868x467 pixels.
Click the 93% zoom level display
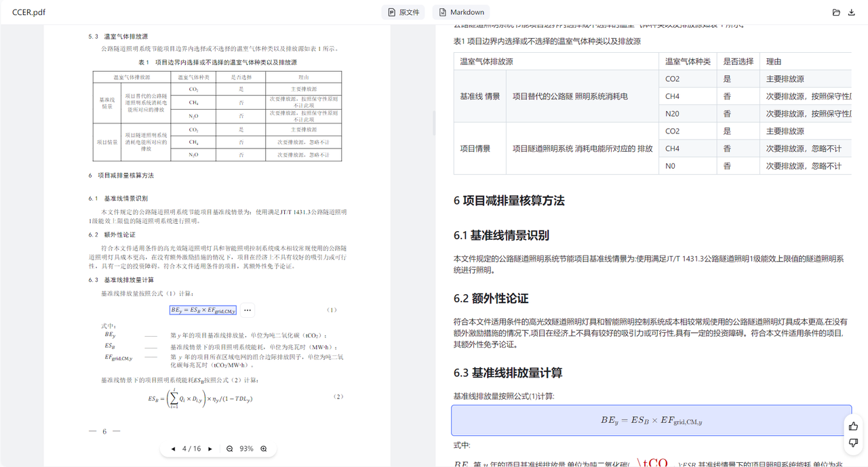(x=246, y=449)
